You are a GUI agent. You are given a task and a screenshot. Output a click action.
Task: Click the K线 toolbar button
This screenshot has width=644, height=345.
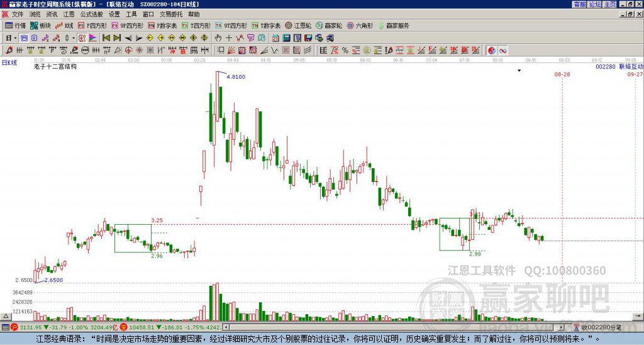tap(65, 25)
